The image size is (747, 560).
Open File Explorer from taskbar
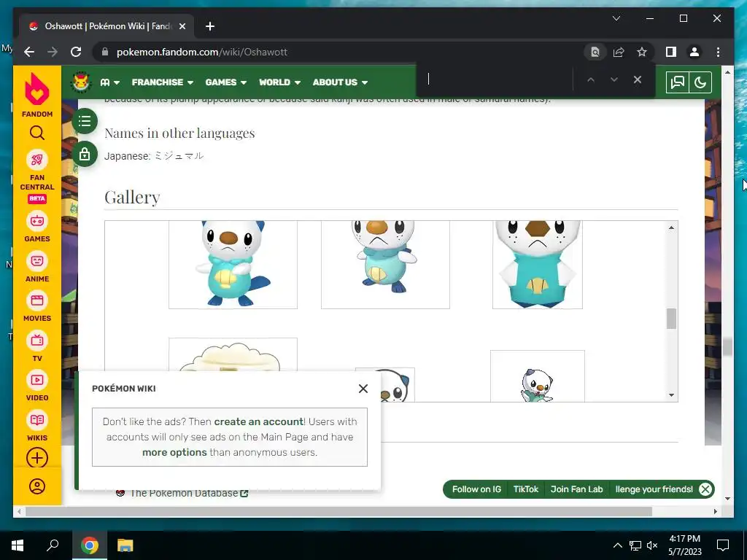pyautogui.click(x=125, y=545)
